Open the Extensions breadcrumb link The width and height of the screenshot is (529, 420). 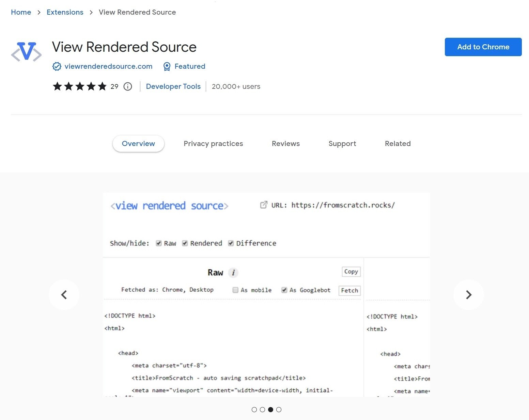coord(65,12)
